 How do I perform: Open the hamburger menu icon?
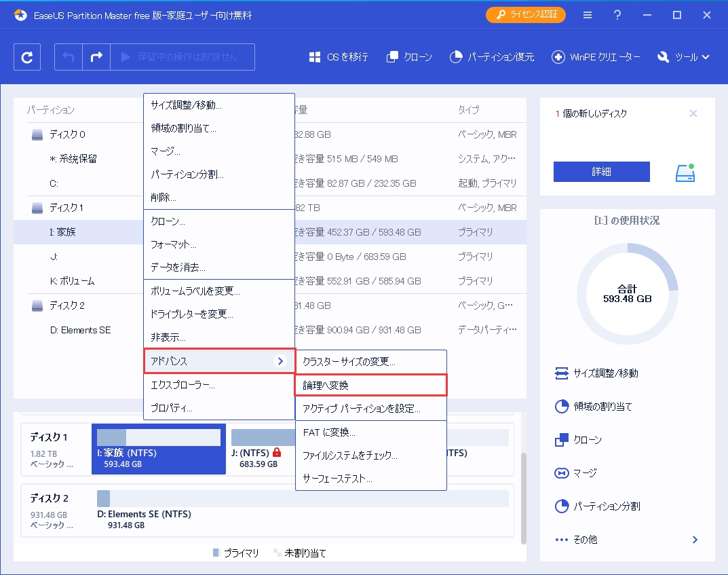(587, 15)
